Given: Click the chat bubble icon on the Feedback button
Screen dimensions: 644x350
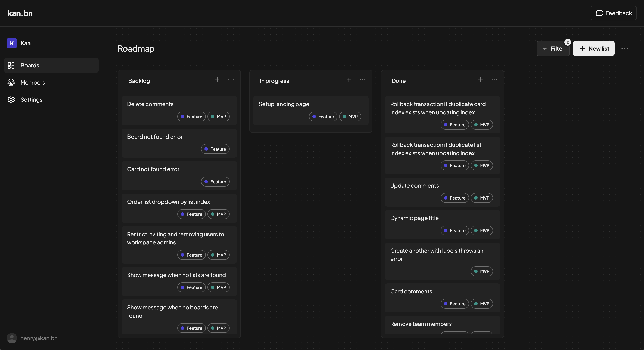Looking at the screenshot, I should [x=600, y=13].
